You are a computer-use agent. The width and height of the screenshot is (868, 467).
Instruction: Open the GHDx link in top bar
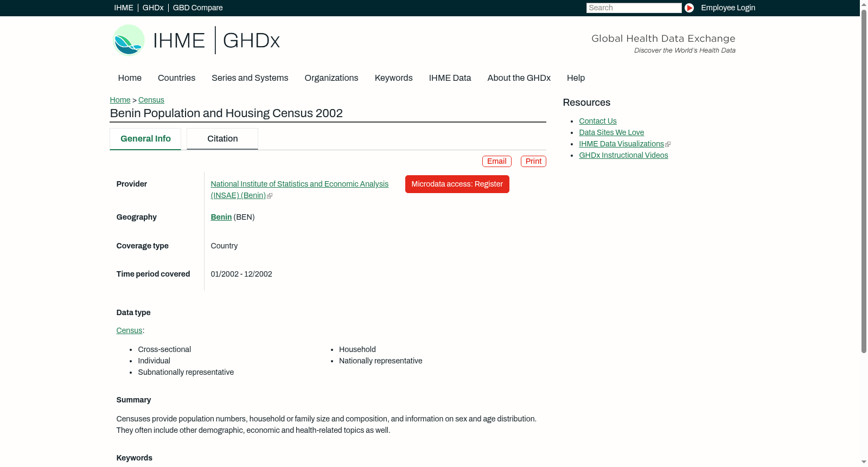tap(153, 8)
